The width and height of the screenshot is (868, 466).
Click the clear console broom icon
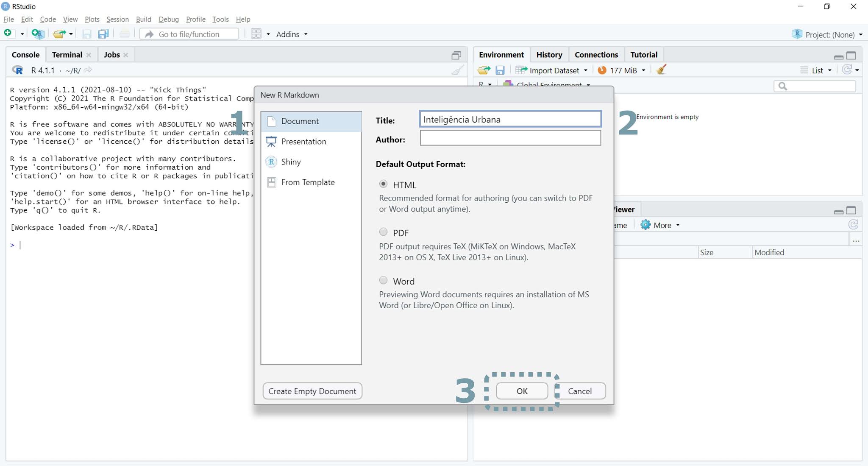[457, 70]
